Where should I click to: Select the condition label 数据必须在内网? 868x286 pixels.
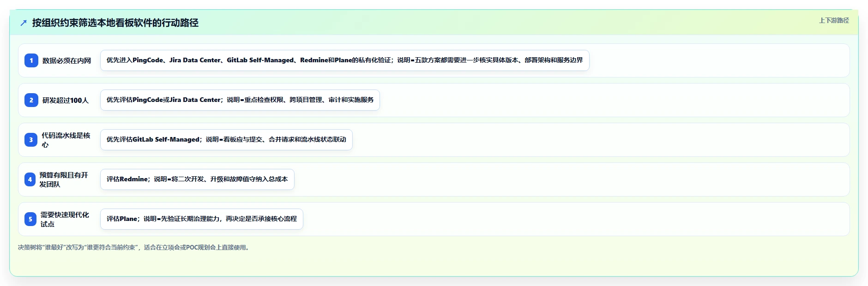pos(67,60)
